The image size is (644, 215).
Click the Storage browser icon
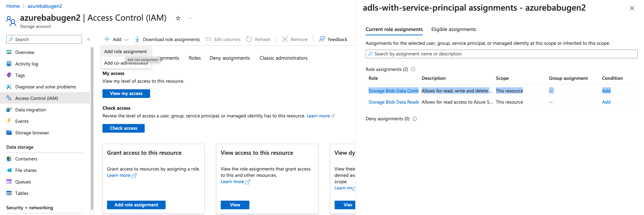pyautogui.click(x=9, y=133)
